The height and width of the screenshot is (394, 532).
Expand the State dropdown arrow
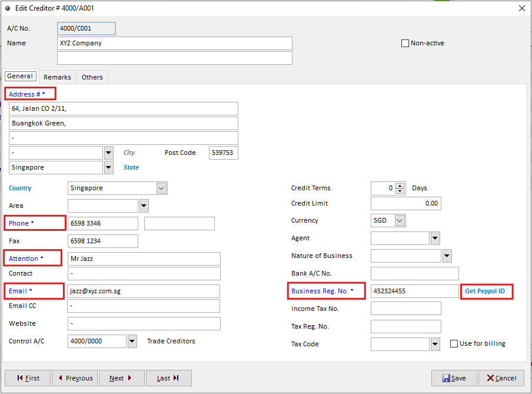coord(108,167)
